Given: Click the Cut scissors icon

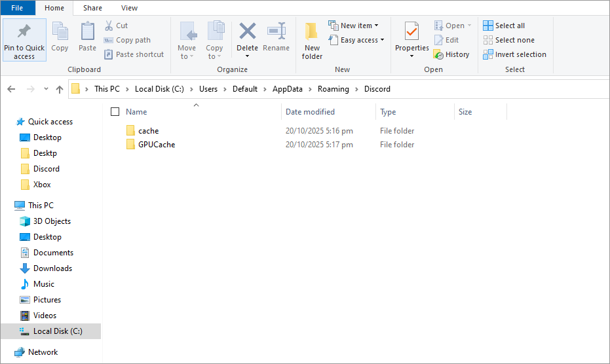Looking at the screenshot, I should [x=109, y=26].
